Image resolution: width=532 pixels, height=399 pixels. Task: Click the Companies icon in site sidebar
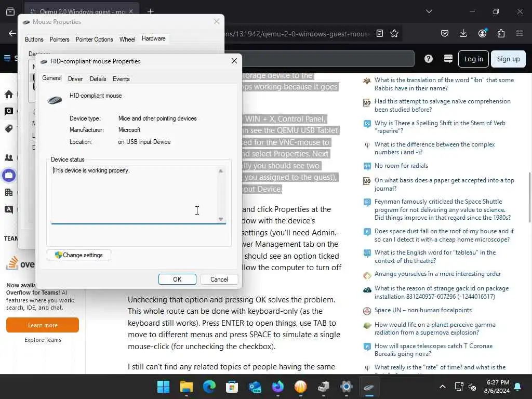coord(9,192)
